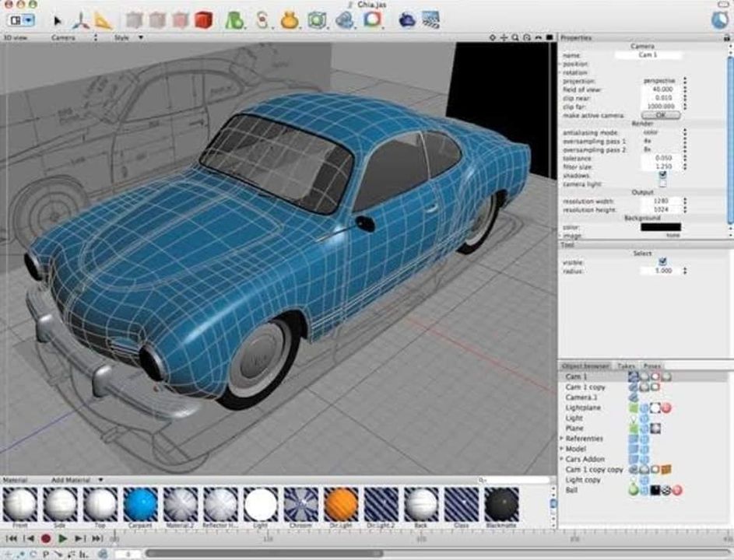Expand the rotation property
734x560 pixels.
[560, 72]
